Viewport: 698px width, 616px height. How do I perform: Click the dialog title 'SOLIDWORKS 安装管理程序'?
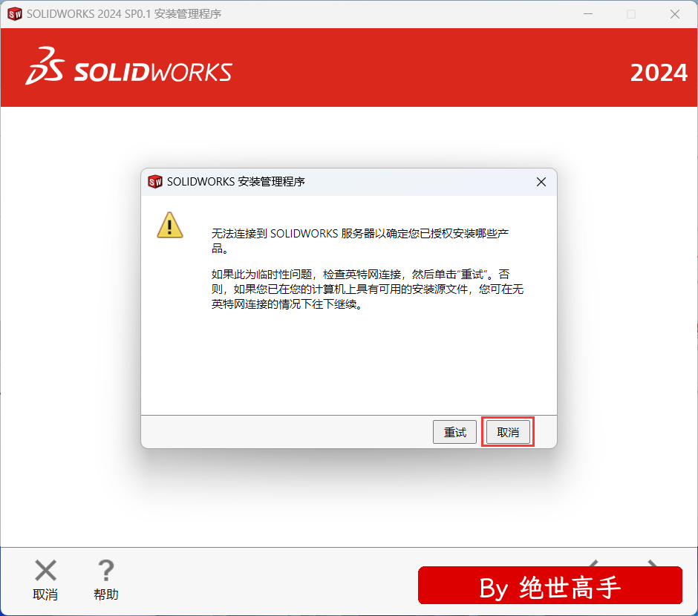tap(235, 182)
